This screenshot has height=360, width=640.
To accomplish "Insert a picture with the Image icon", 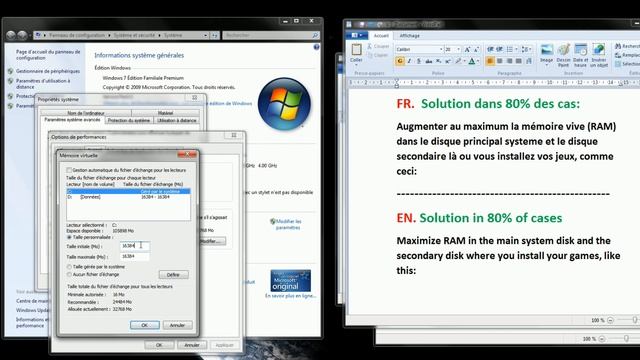I will coord(547,50).
